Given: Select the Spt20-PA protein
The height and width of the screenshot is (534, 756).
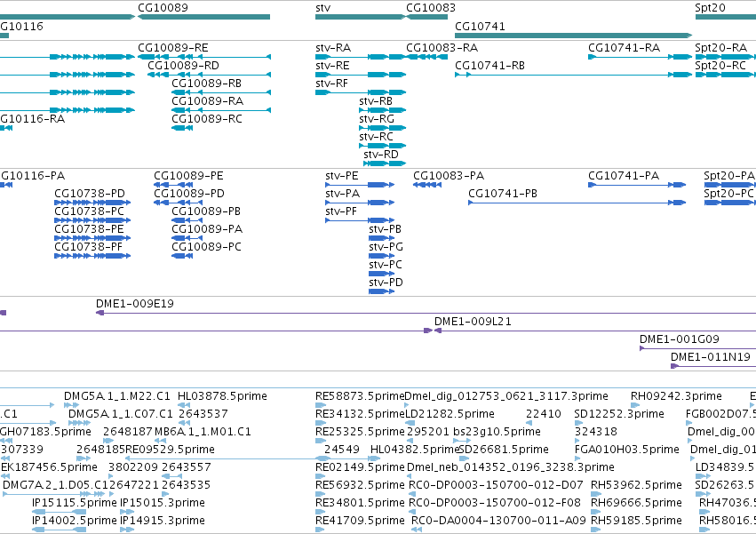Looking at the screenshot, I should [x=730, y=185].
